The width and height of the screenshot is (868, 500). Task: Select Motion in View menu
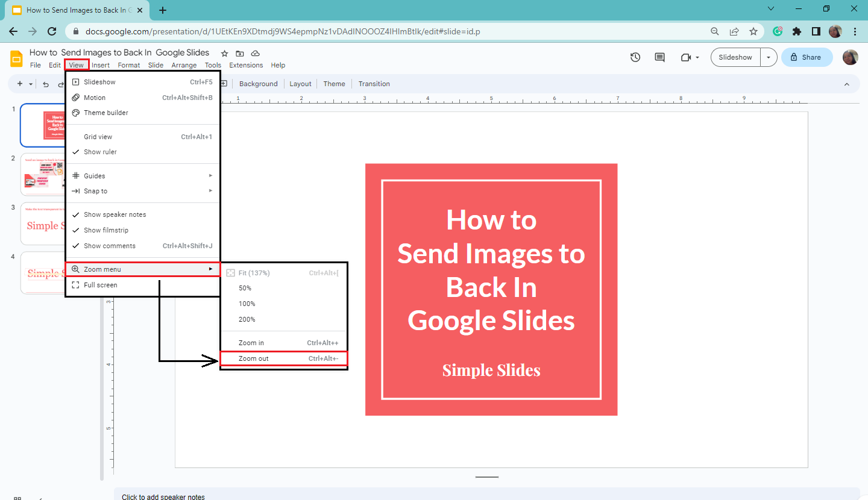point(143,98)
